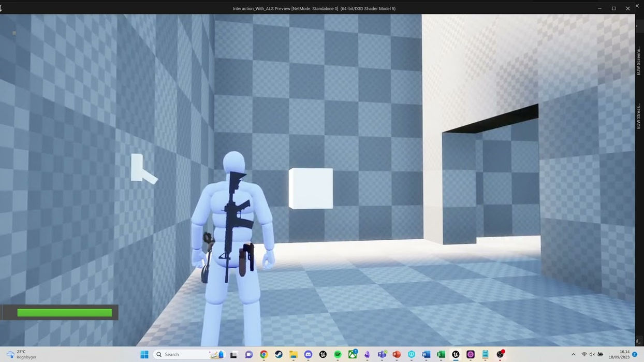Minimize the Interaction_With_ALS preview window
The height and width of the screenshot is (362, 644).
(x=599, y=8)
